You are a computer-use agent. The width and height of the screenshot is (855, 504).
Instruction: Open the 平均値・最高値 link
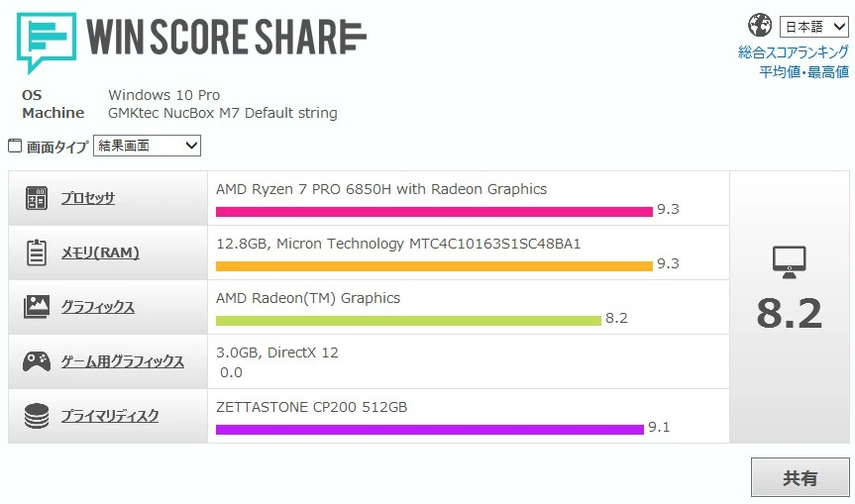pyautogui.click(x=803, y=71)
